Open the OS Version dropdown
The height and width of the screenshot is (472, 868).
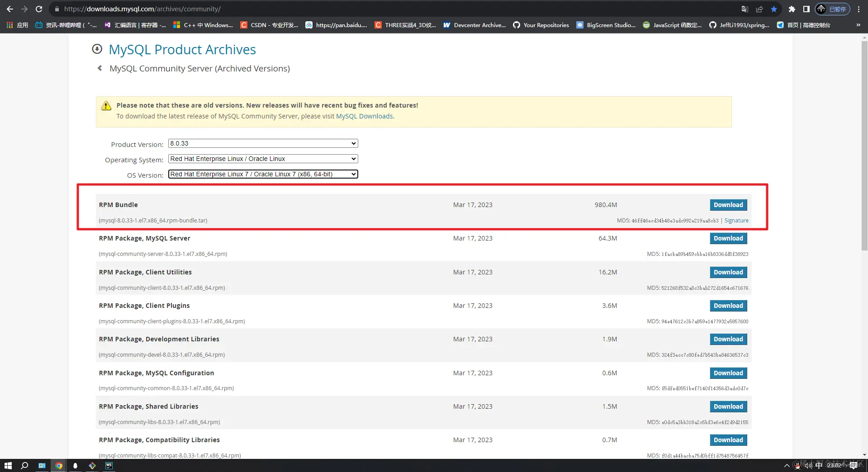click(x=262, y=174)
